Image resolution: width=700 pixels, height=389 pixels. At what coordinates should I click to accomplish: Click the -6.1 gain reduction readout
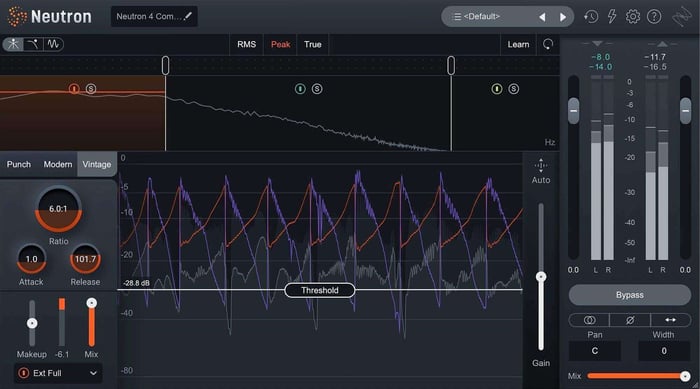pos(62,354)
